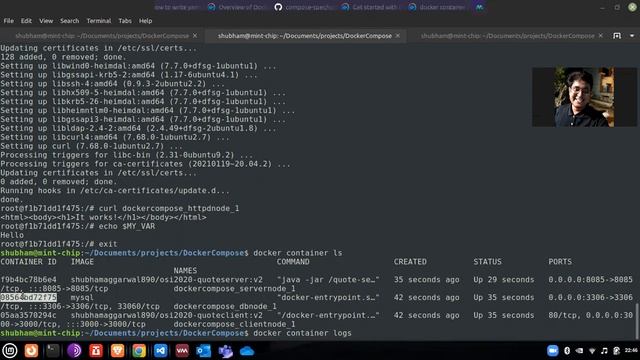Click the new terminal tab button

pos(617,36)
